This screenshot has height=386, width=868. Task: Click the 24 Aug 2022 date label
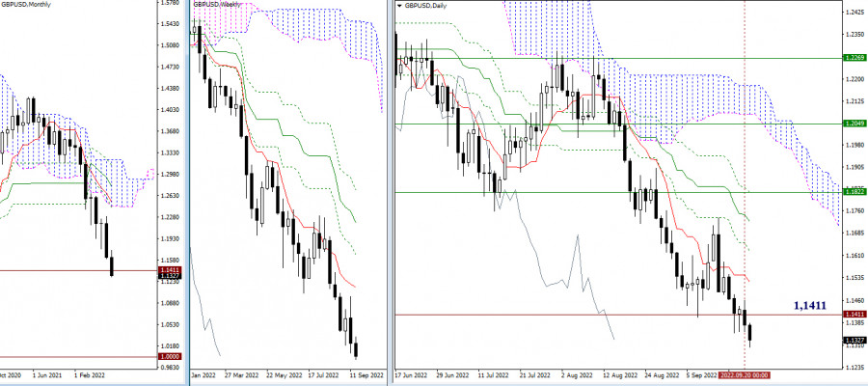coord(662,375)
